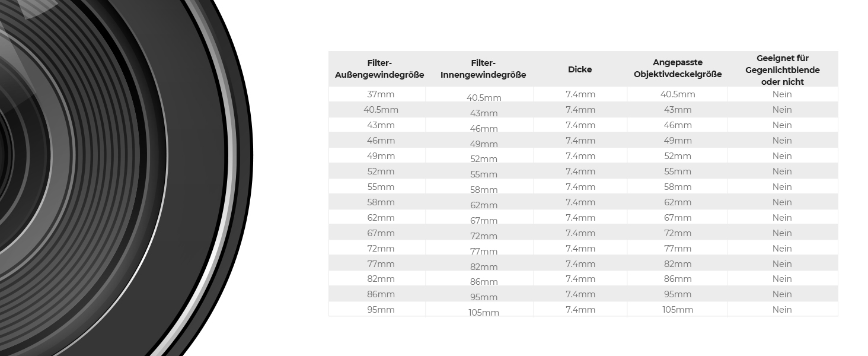Click Nein in the last table row
Image resolution: width=868 pixels, height=356 pixels.
782,310
